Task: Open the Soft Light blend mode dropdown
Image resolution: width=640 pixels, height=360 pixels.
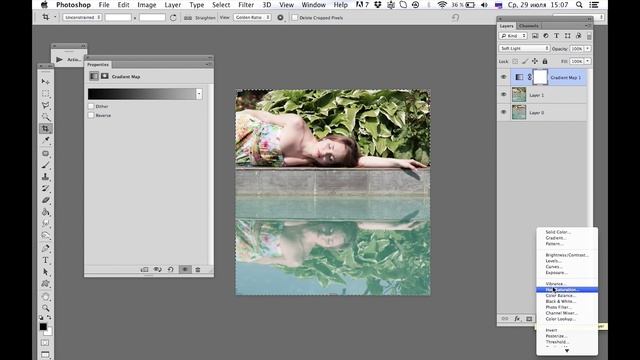Action: 524,48
